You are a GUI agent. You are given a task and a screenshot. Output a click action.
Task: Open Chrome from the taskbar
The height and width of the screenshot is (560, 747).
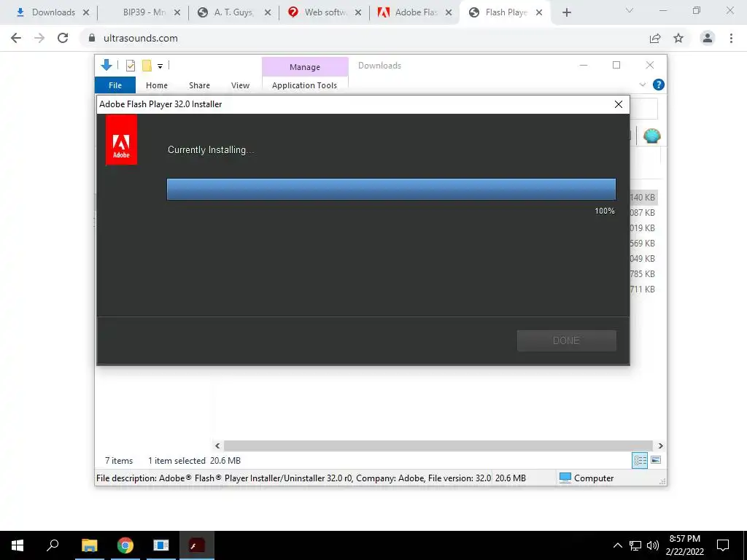click(125, 545)
